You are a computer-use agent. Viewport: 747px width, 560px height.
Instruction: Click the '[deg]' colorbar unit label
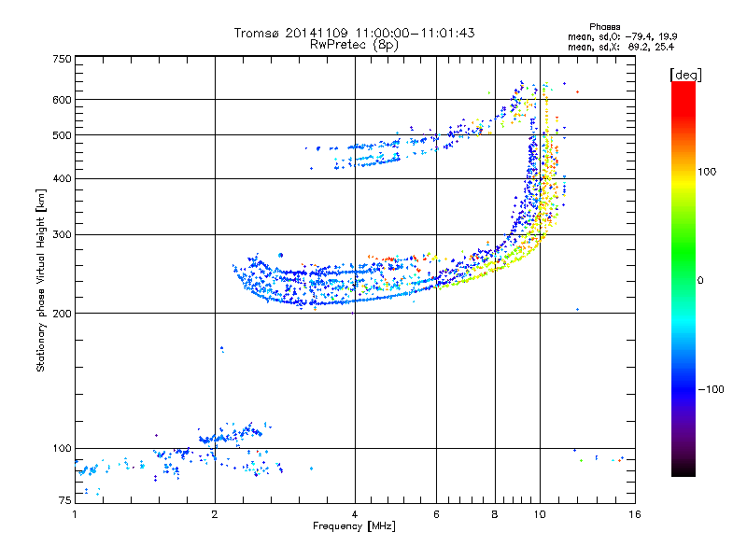pos(685,75)
